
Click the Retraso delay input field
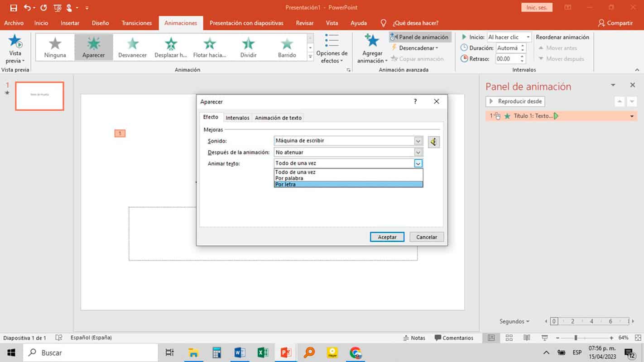[507, 59]
